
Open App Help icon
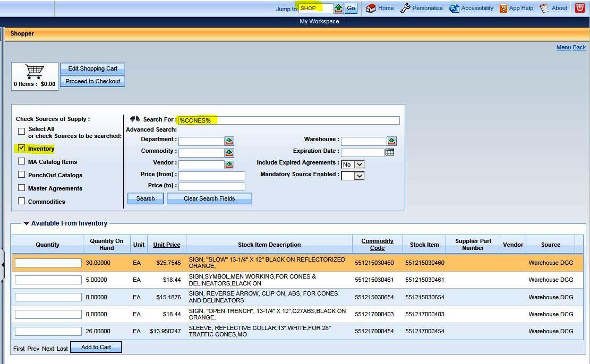point(503,8)
